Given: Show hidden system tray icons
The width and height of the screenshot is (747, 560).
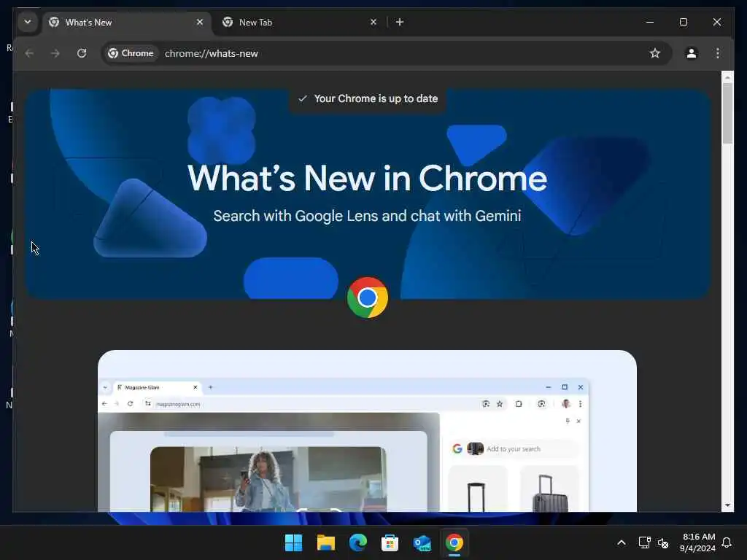Looking at the screenshot, I should 622,542.
